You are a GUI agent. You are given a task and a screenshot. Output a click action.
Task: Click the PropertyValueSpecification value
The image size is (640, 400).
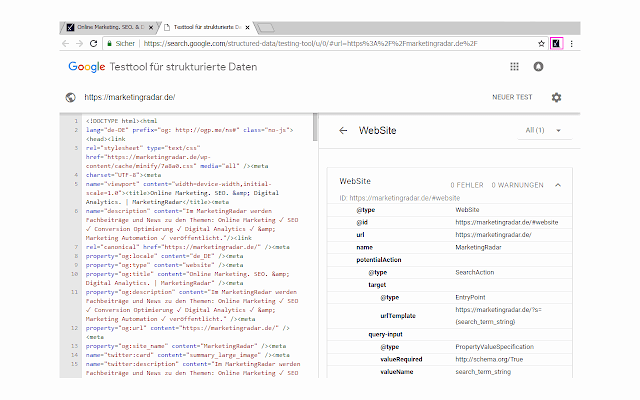tap(494, 347)
